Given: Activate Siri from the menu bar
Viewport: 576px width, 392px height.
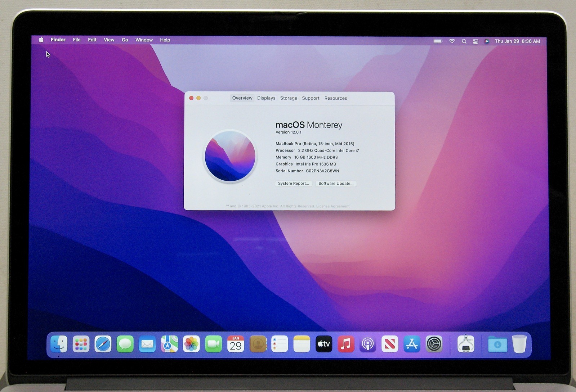Looking at the screenshot, I should 487,41.
